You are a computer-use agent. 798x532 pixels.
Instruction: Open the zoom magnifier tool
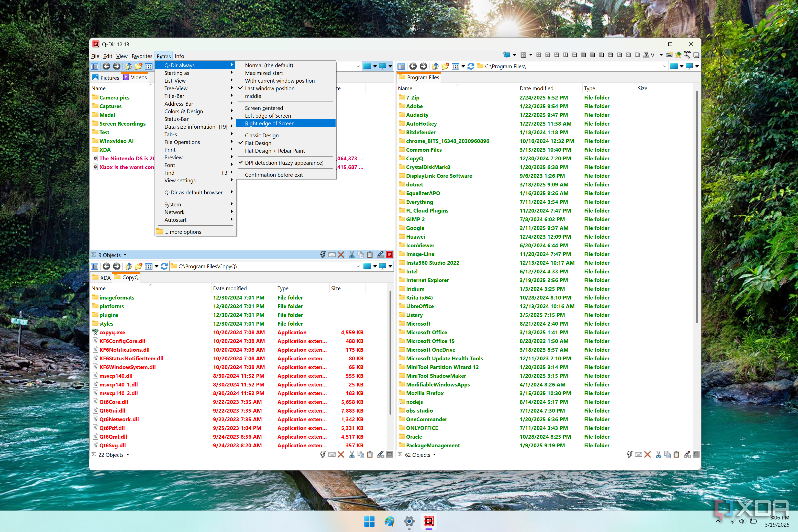click(x=687, y=55)
